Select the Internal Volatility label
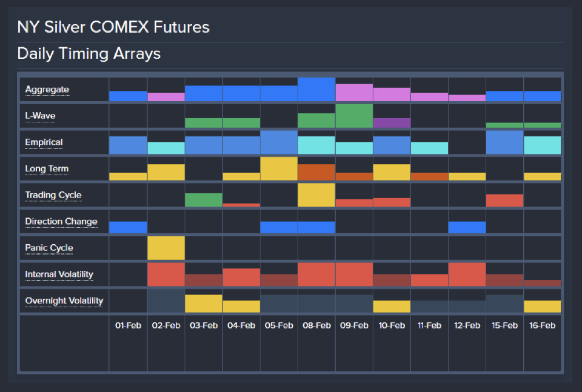 pyautogui.click(x=59, y=274)
